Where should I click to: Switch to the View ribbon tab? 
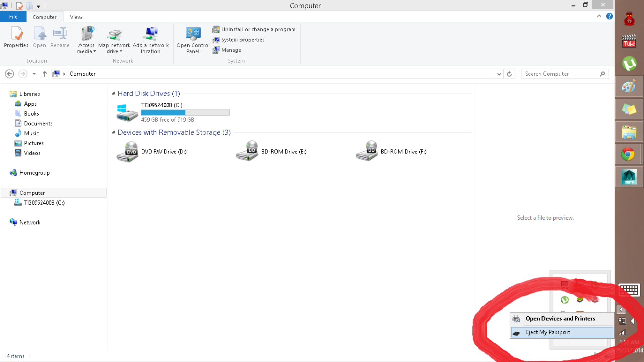[76, 17]
